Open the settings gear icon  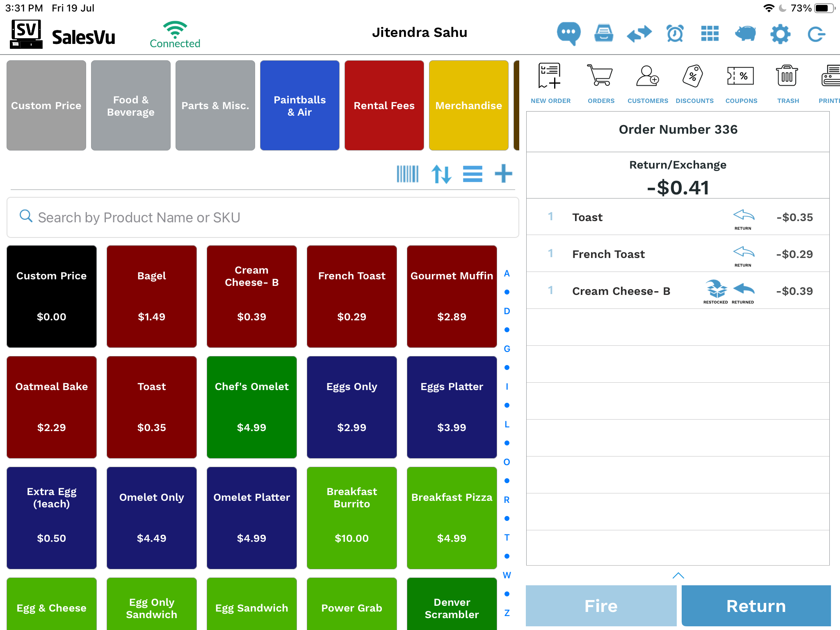coord(780,34)
